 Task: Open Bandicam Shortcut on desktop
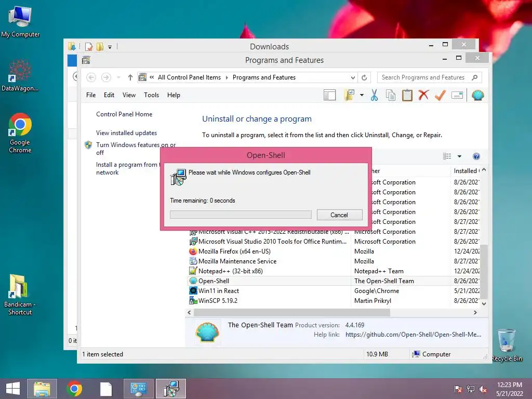pos(20,295)
